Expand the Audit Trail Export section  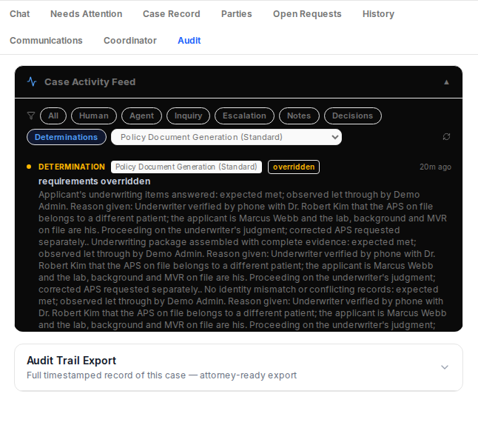click(445, 367)
